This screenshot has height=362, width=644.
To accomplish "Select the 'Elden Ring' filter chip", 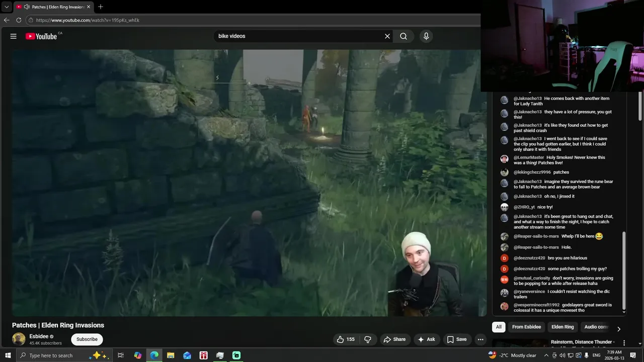I will click(x=562, y=327).
